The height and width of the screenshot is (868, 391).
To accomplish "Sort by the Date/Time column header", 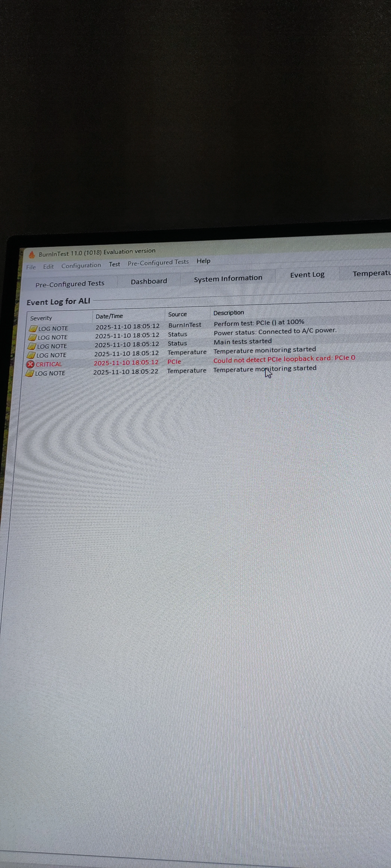I will click(x=109, y=316).
